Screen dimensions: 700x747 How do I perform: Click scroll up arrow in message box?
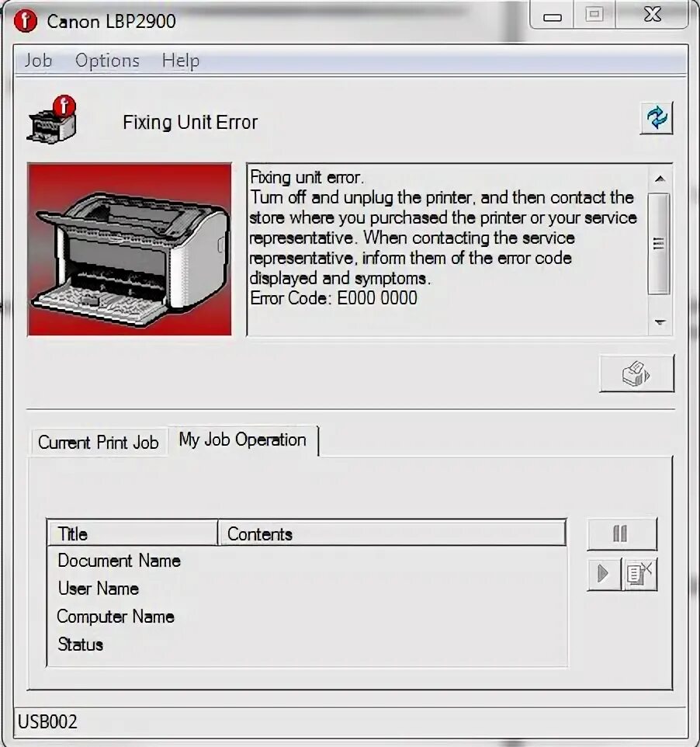click(x=660, y=179)
